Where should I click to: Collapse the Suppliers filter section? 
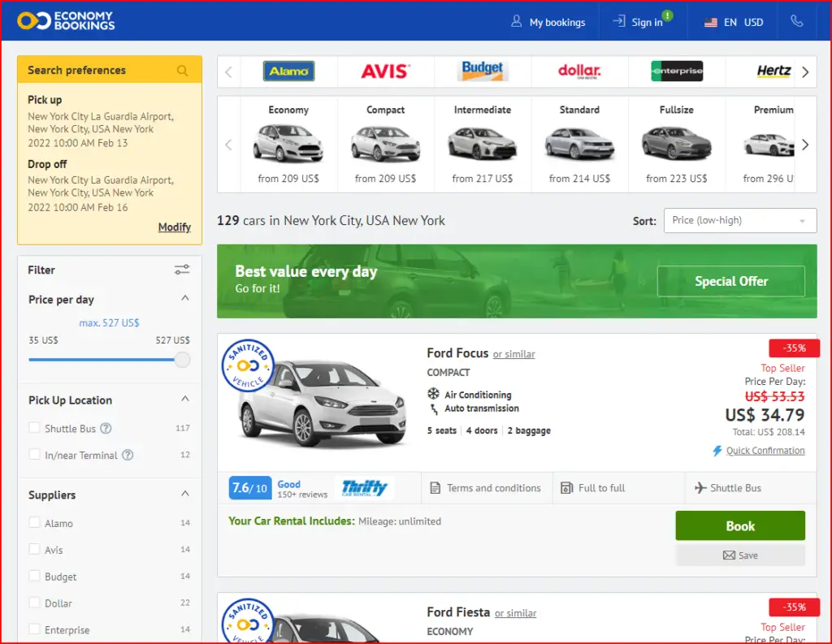tap(184, 494)
